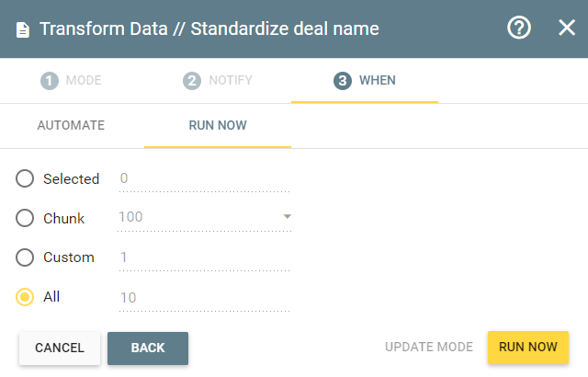Go to the NOTIFY step
Screen dimensions: 588x377
tap(218, 81)
